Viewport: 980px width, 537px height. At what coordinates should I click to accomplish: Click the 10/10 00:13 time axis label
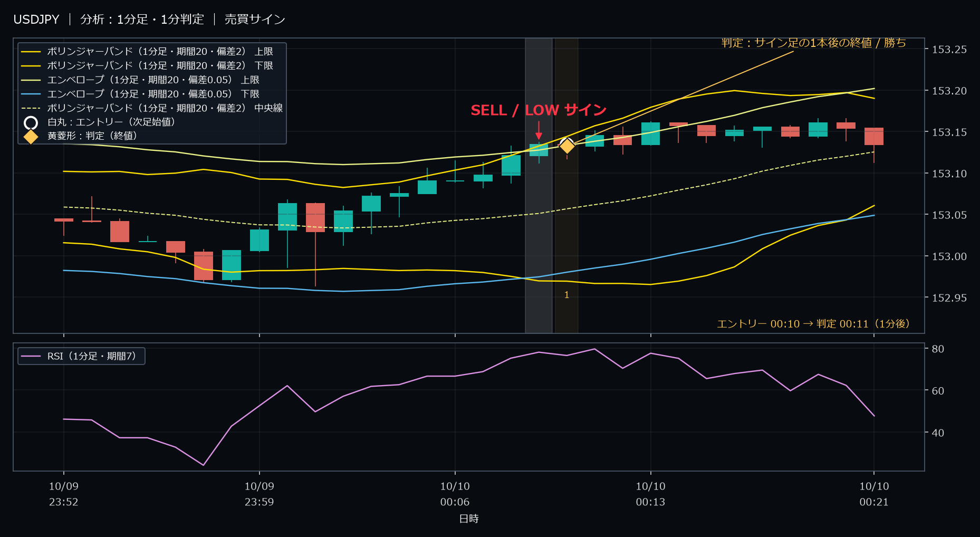click(x=651, y=494)
